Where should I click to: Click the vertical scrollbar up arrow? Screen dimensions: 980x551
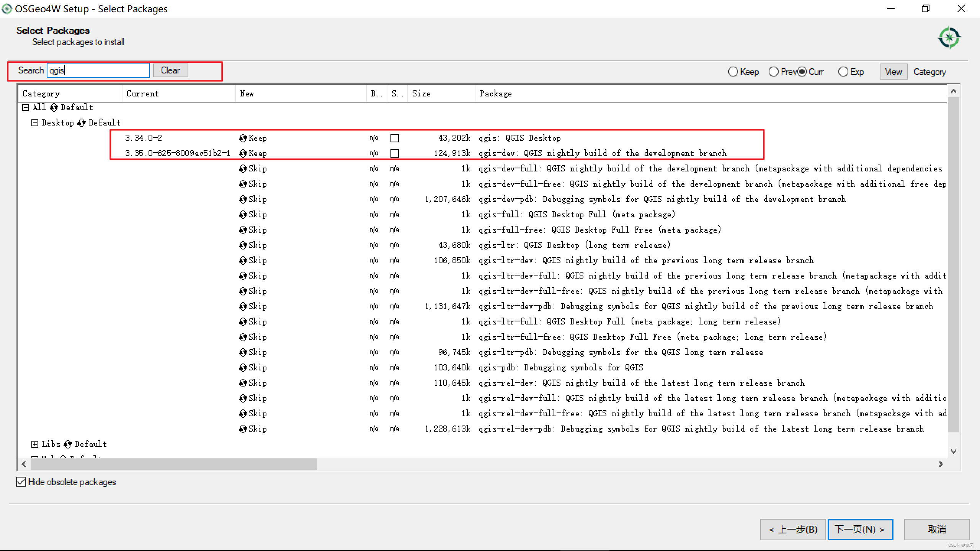point(954,91)
